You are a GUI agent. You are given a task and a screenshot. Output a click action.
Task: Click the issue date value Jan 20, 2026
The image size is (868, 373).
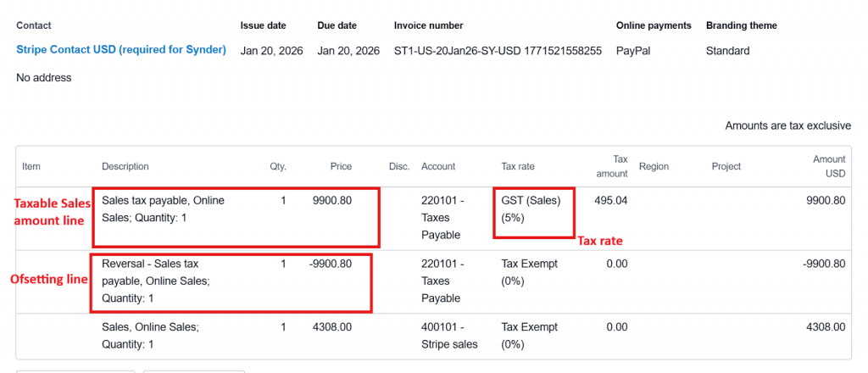coord(271,51)
